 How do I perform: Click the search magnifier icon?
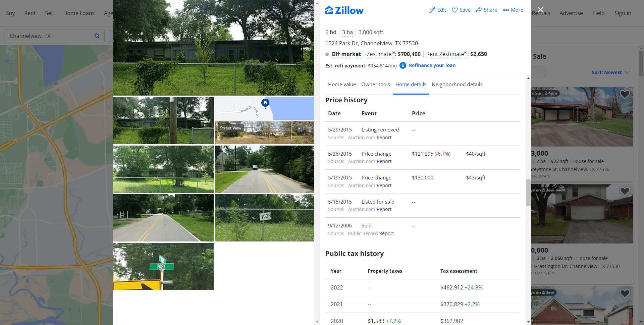(97, 36)
